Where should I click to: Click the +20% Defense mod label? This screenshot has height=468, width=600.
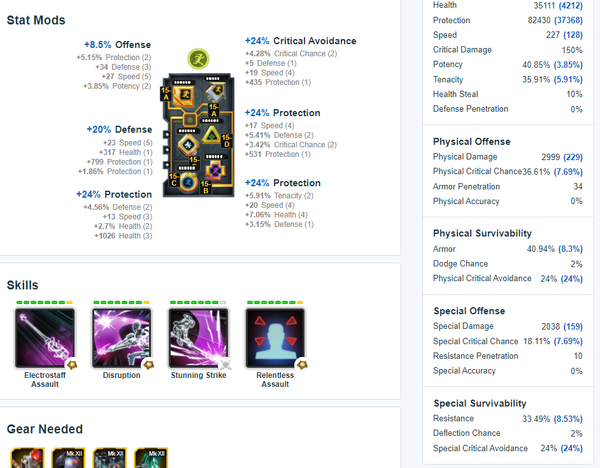tap(119, 130)
